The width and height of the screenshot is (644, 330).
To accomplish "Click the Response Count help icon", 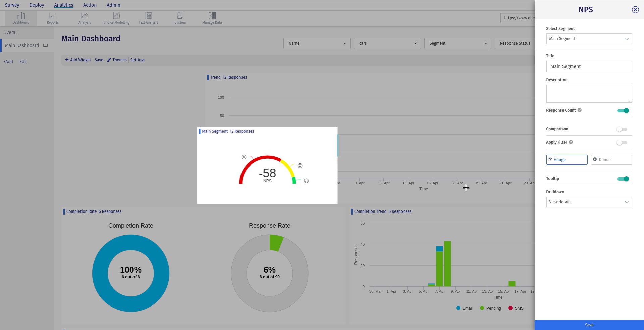I will [579, 110].
